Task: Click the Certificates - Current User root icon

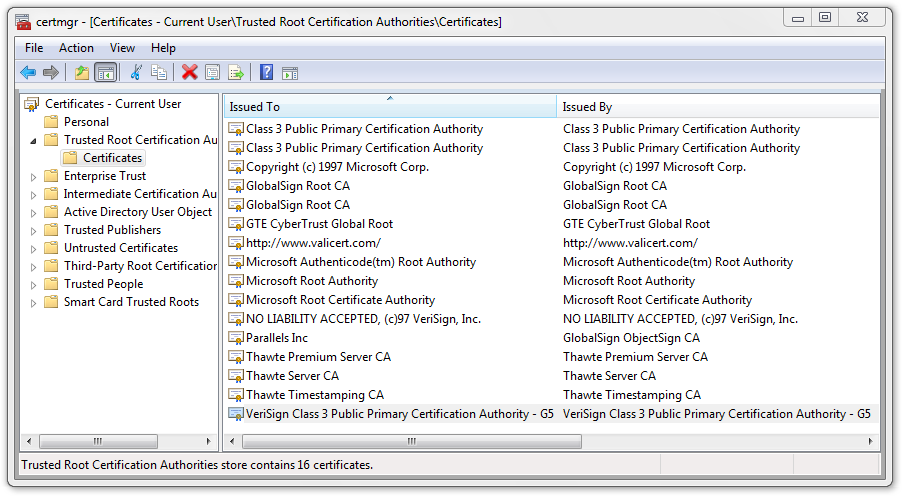Action: click(32, 104)
